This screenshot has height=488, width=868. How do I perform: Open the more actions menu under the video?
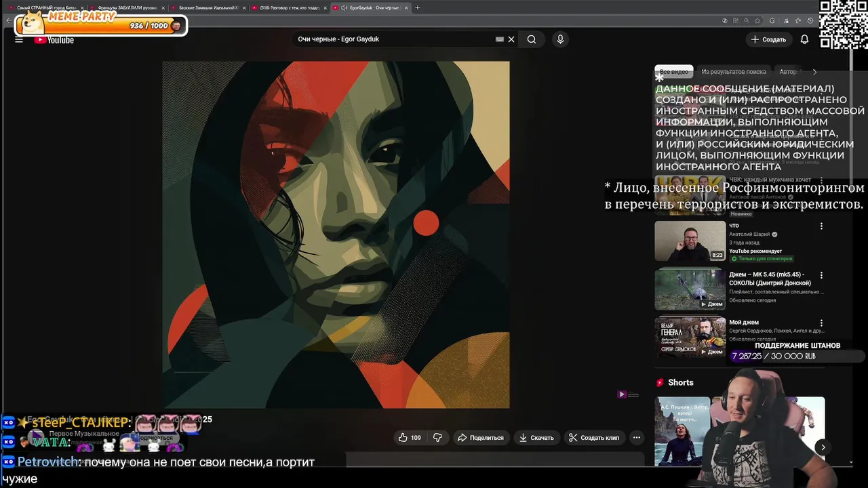(x=636, y=438)
